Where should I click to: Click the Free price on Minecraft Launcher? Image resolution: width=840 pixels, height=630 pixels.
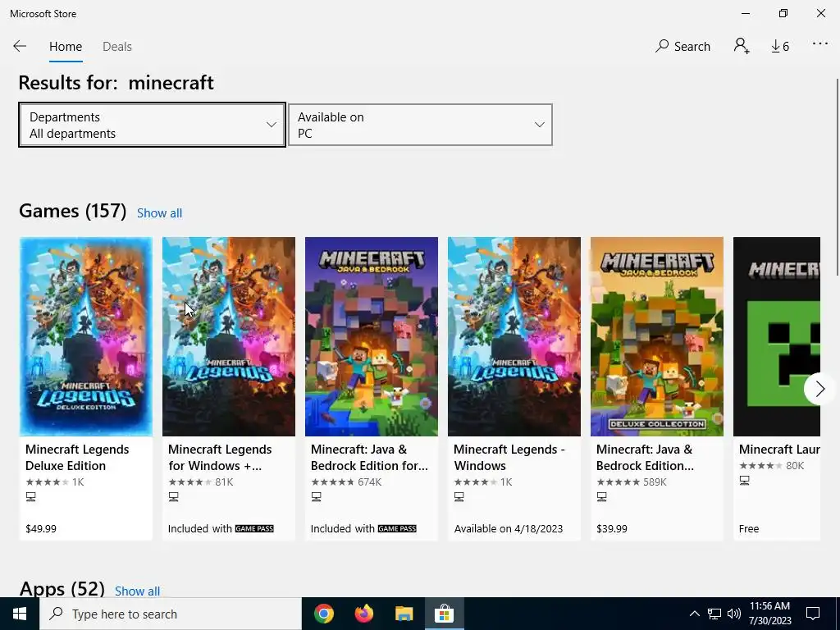coord(749,529)
